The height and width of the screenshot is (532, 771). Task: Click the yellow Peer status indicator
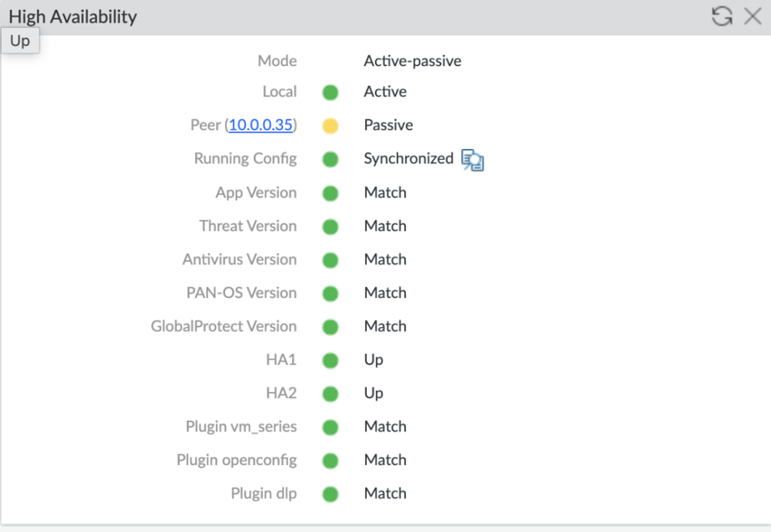pos(330,125)
